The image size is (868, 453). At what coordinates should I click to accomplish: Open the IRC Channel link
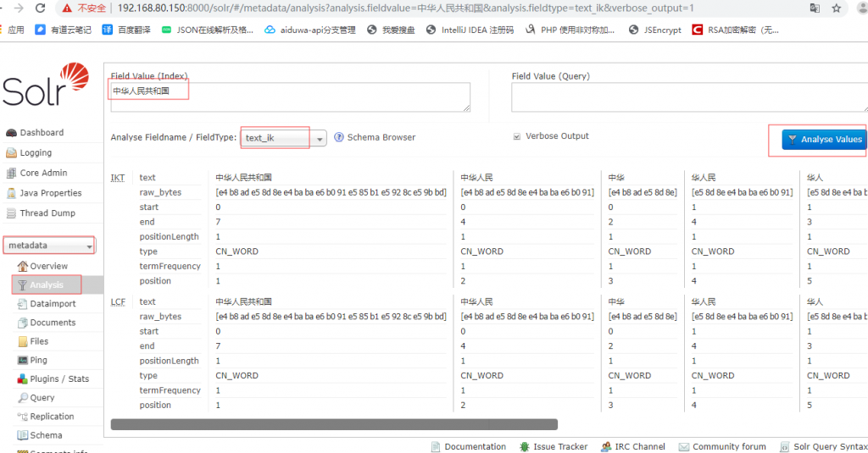tap(640, 447)
